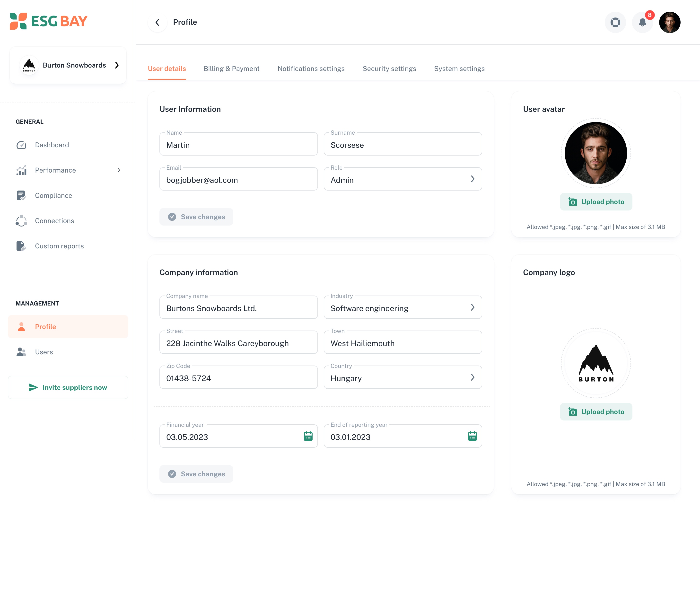Click Invite suppliers now button
Viewport: 700px width, 594px height.
click(x=68, y=388)
